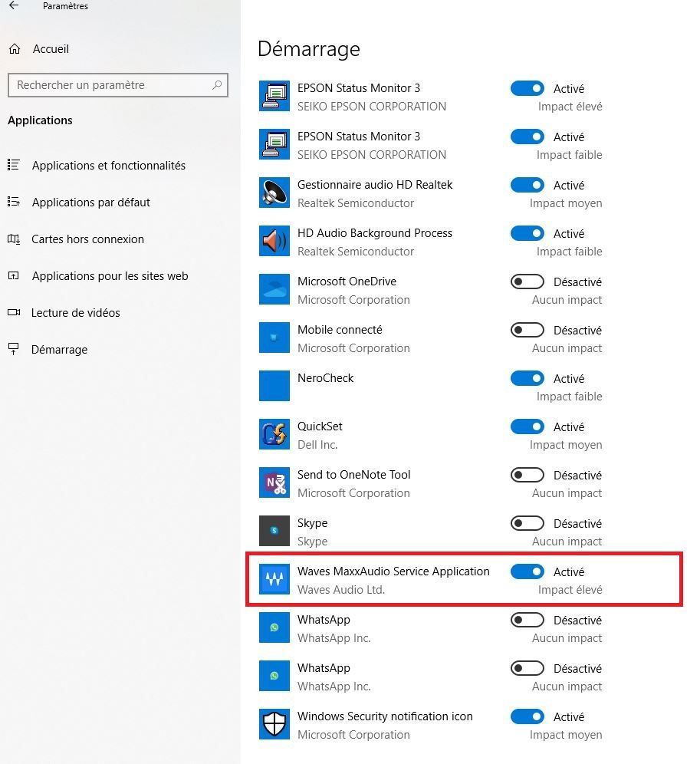Click the Gestionnaire audio HD Realtek speaker icon
700x764 pixels.
click(x=274, y=193)
